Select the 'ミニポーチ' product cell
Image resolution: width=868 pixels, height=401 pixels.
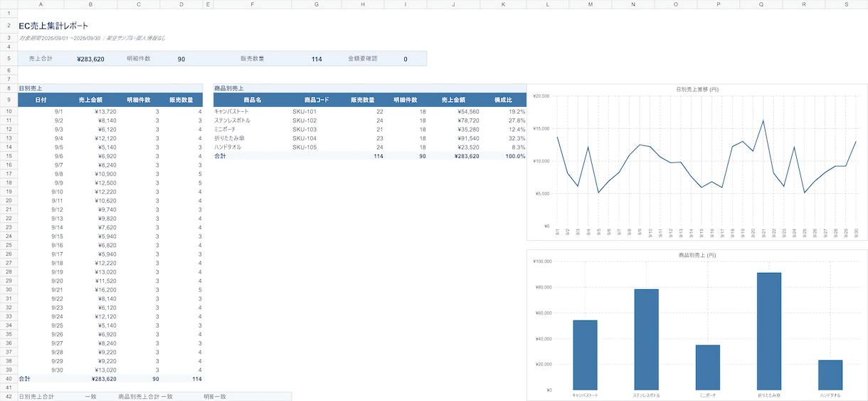pyautogui.click(x=253, y=130)
